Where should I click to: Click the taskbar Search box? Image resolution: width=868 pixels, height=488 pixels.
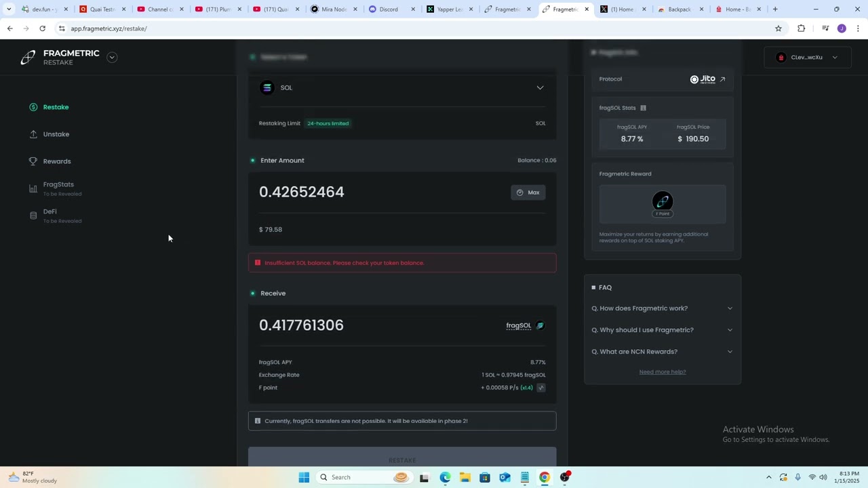pos(364,477)
